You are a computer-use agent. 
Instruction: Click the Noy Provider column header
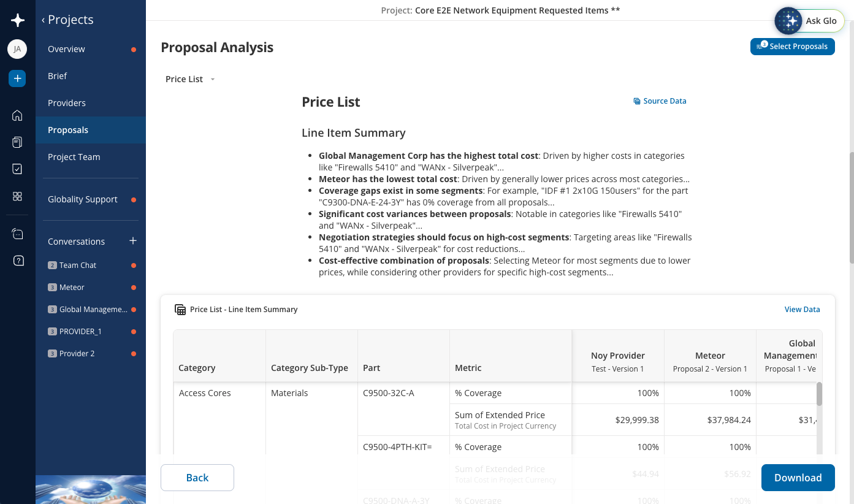click(x=618, y=356)
